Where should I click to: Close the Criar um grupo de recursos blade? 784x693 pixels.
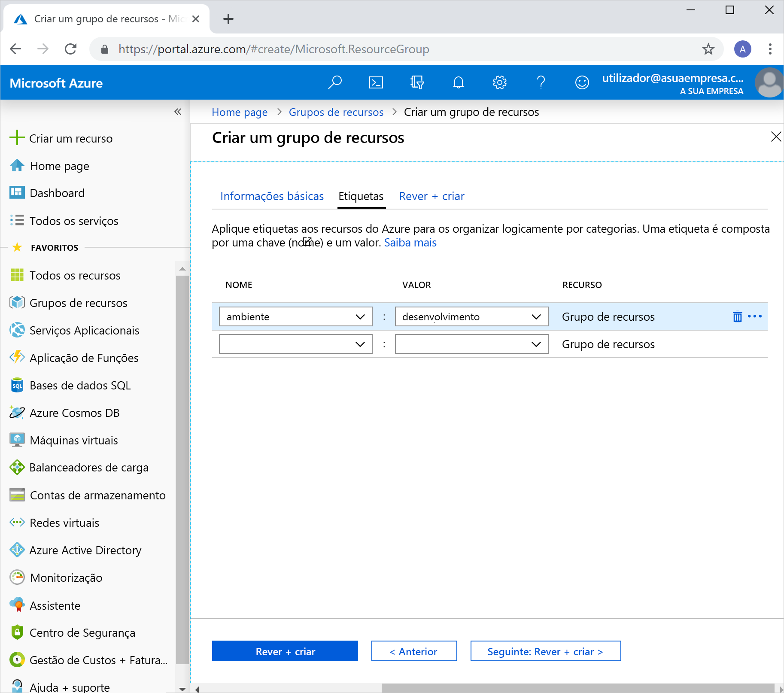pyautogui.click(x=776, y=137)
